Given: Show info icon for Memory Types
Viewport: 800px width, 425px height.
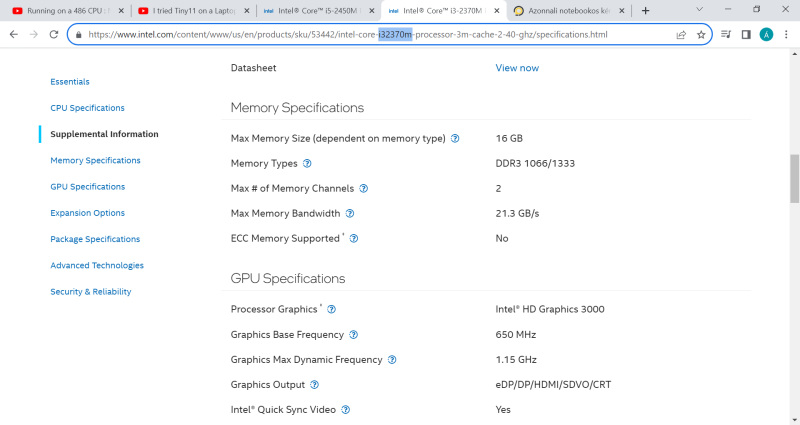Looking at the screenshot, I should point(307,163).
